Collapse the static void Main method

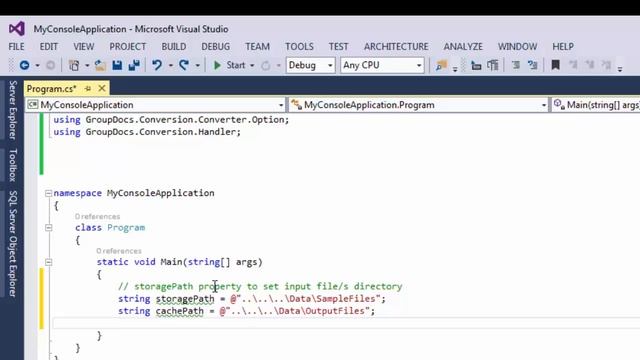pos(48,262)
